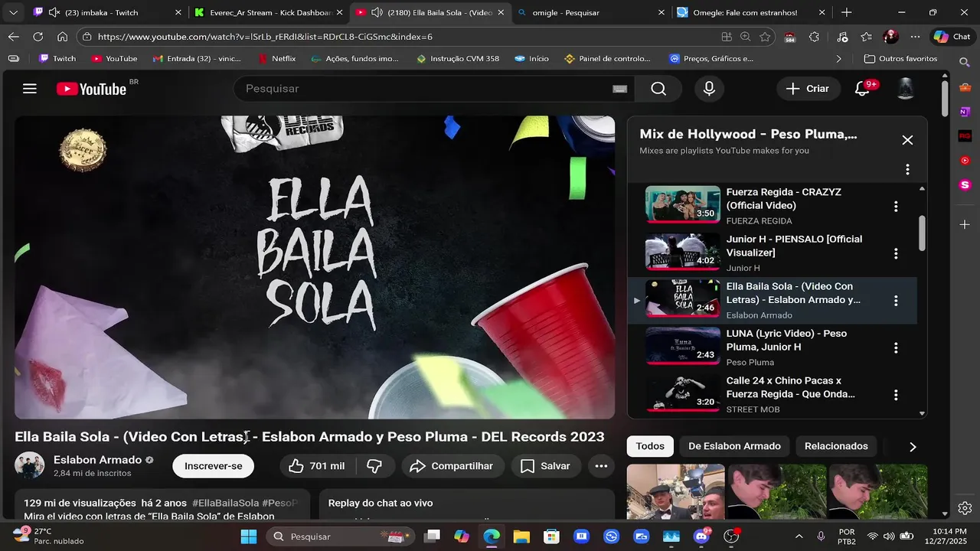Show more filter chips with right arrow
Image resolution: width=980 pixels, height=551 pixels.
click(913, 447)
